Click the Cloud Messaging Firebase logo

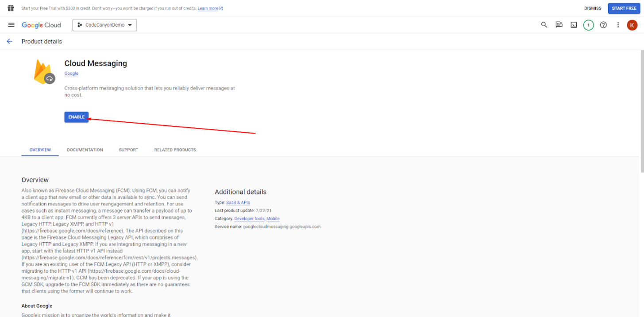(44, 73)
